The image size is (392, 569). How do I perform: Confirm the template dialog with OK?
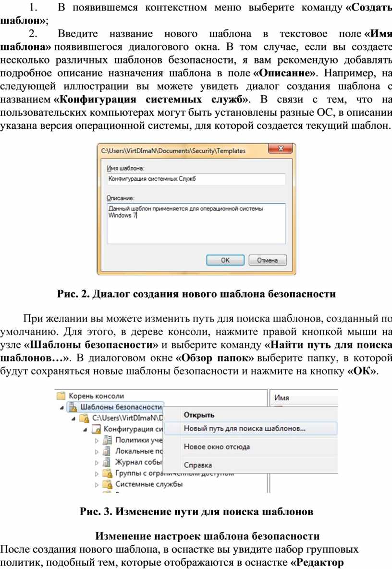click(x=225, y=260)
